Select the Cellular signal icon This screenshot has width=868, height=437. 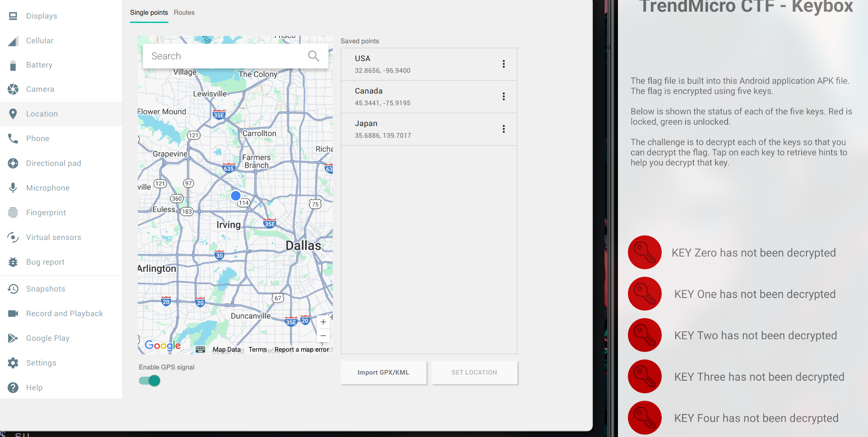click(x=13, y=41)
